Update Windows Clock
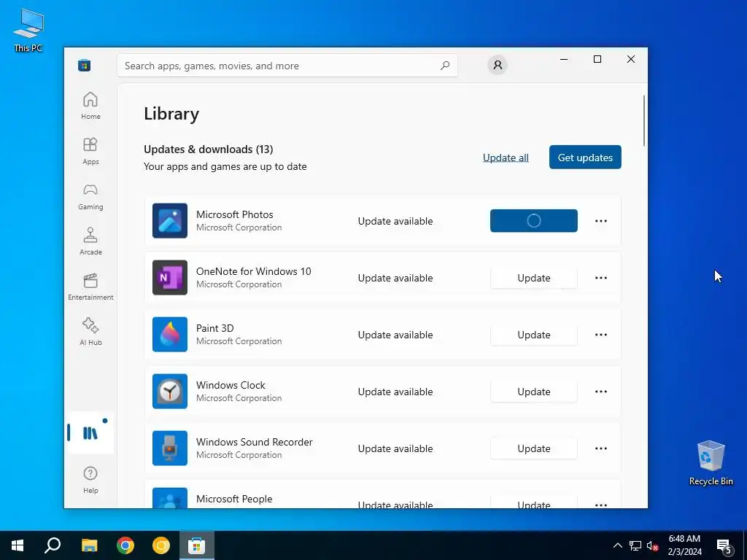Image resolution: width=747 pixels, height=560 pixels. pos(533,392)
